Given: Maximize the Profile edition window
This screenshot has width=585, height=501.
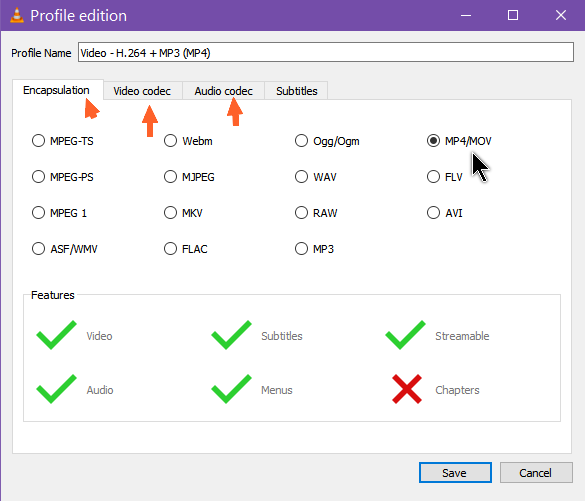Looking at the screenshot, I should pos(513,15).
